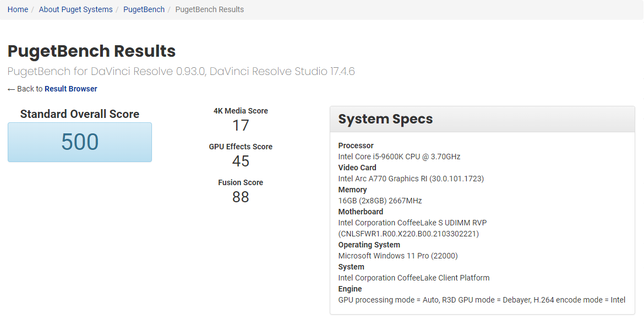The width and height of the screenshot is (644, 329).
Task: Click the 16GB (2x8GB) 2667MHz text
Action: pos(380,201)
